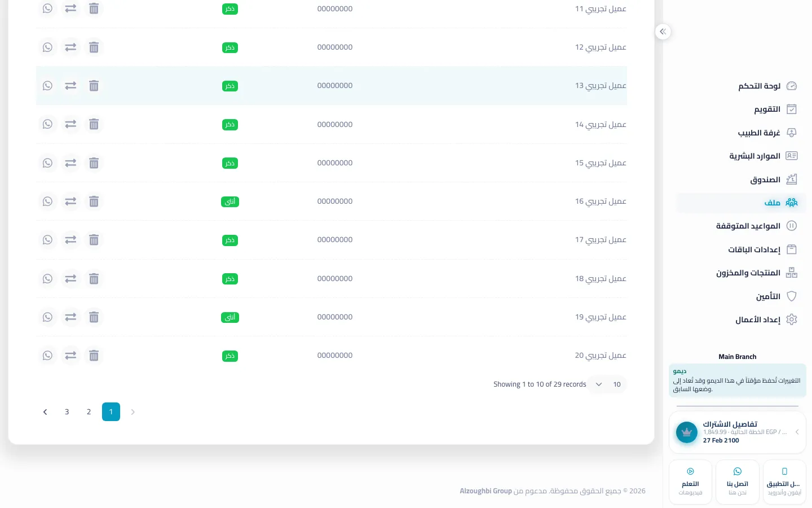The height and width of the screenshot is (508, 812).
Task: Select row عميل تجريبي 17
Action: pos(332,240)
